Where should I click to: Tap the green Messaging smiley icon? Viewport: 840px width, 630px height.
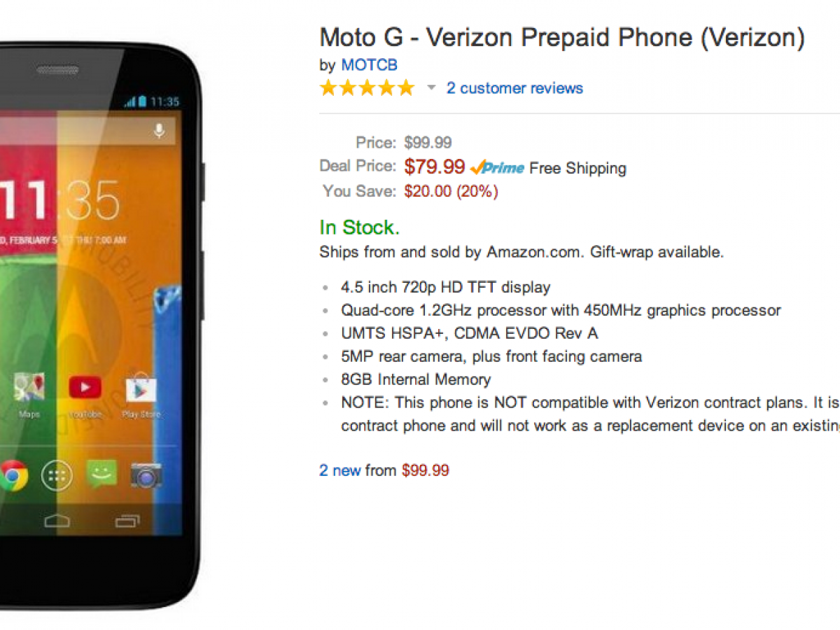(101, 475)
